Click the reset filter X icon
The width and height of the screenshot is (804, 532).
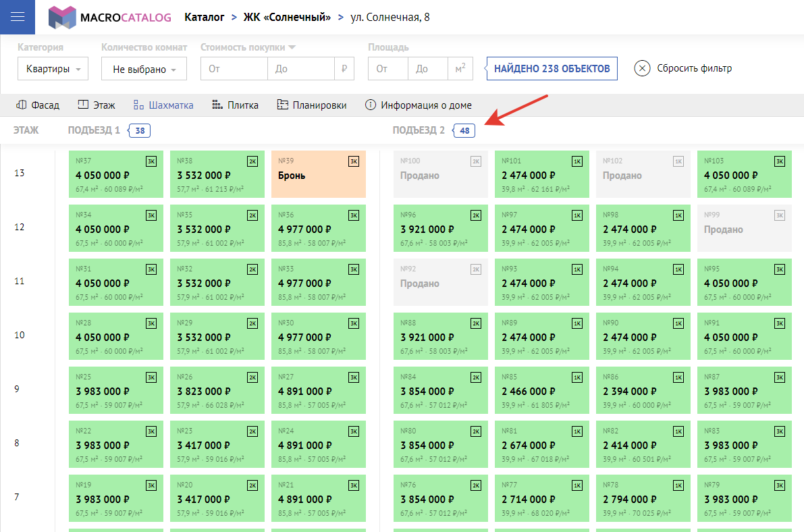point(642,68)
